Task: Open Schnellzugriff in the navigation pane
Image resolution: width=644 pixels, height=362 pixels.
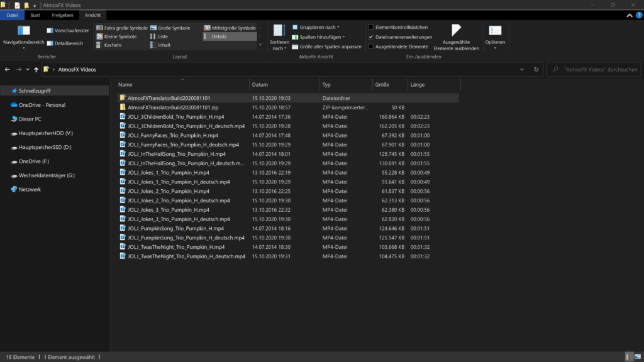Action: 35,90
